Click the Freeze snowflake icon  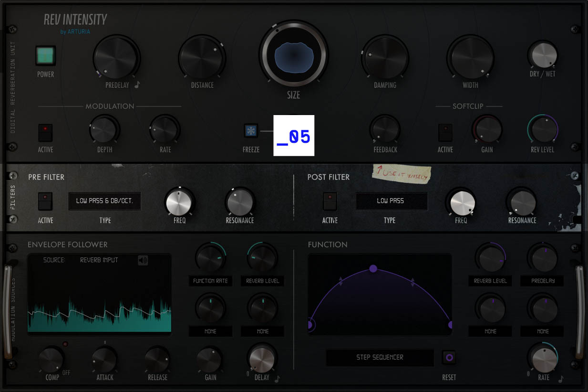pyautogui.click(x=251, y=130)
